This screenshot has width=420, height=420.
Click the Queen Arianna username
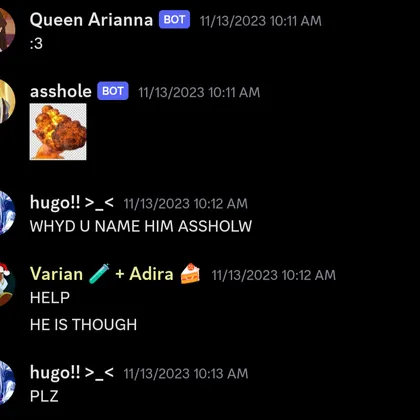(x=91, y=20)
